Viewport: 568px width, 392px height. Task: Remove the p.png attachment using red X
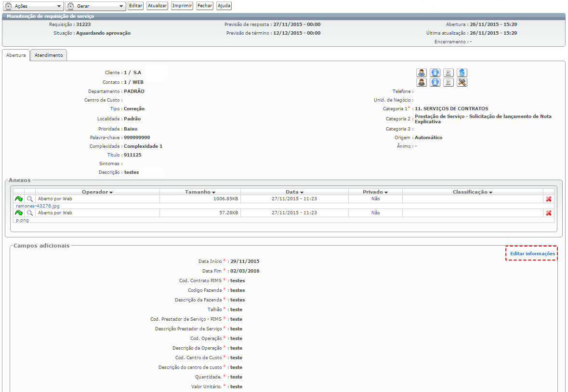pos(548,213)
